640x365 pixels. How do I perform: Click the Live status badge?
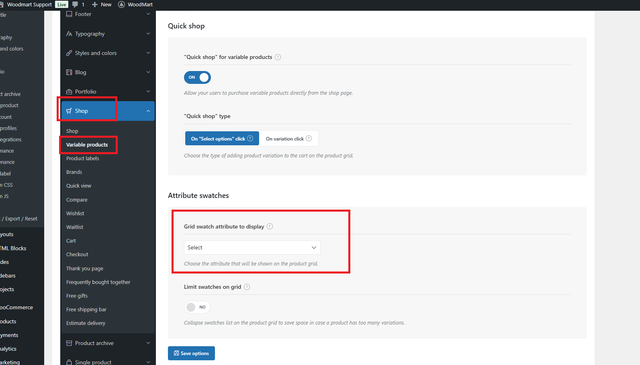(62, 4)
